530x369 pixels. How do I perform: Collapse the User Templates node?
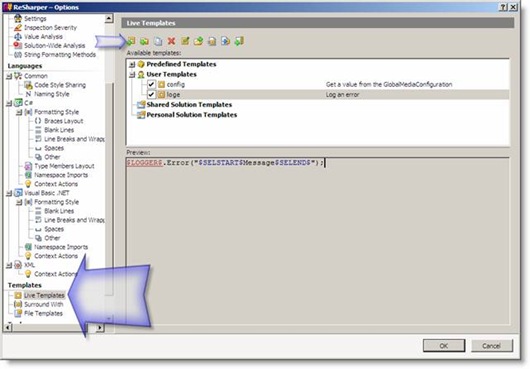point(132,74)
